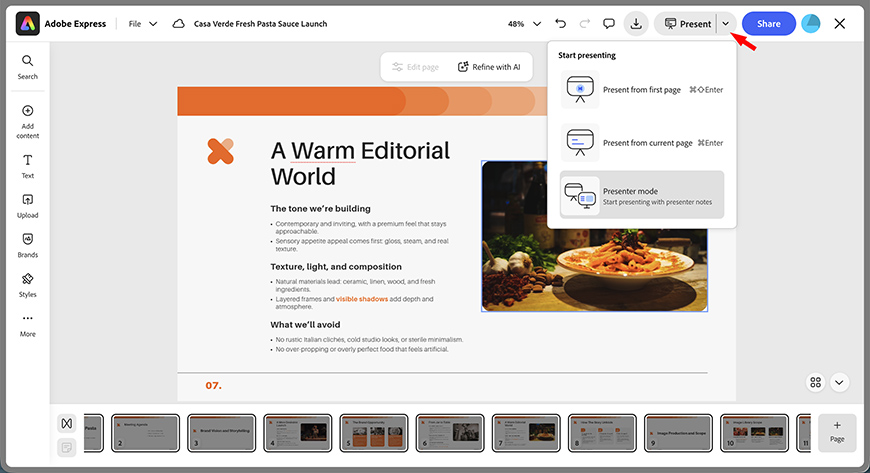Collapse the Present options dropdown arrow
This screenshot has width=870, height=473.
tap(725, 23)
